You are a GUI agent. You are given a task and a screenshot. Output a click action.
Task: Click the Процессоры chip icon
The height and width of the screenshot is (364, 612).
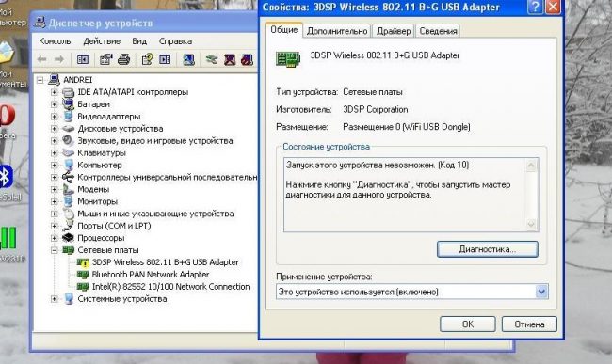click(69, 238)
